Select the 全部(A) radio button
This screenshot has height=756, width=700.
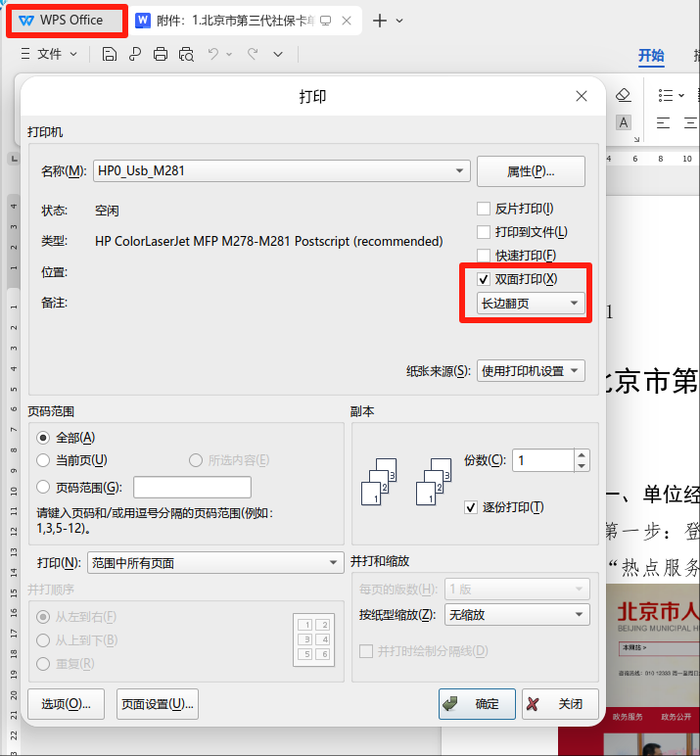point(43,438)
